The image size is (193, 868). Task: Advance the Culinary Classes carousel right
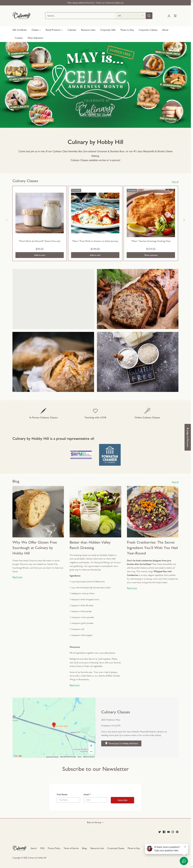point(184,220)
